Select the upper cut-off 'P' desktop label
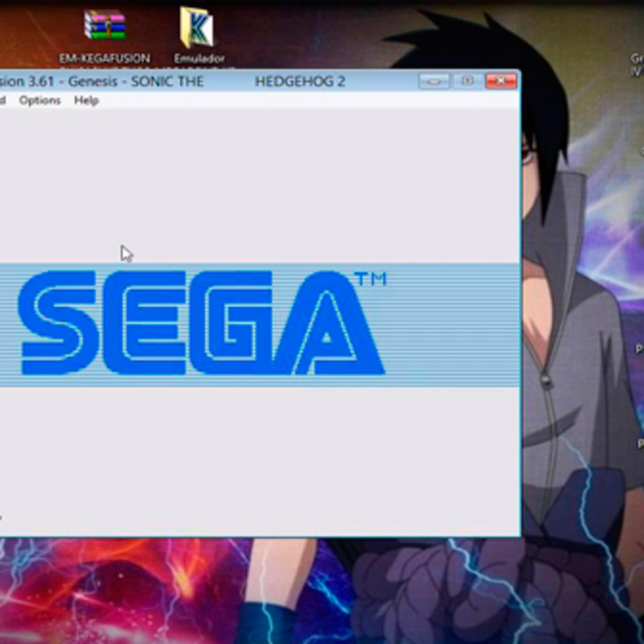Screen dimensions: 644x644 tap(639, 349)
